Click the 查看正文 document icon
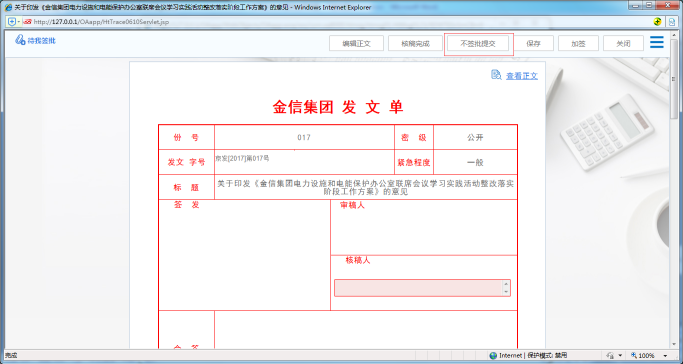This screenshot has width=683, height=364. pos(496,75)
